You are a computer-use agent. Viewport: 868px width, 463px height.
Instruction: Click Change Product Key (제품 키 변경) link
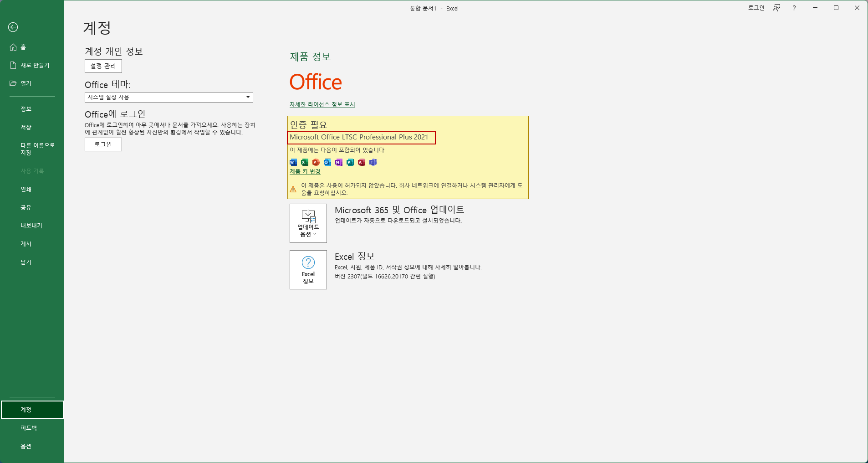[x=305, y=171]
